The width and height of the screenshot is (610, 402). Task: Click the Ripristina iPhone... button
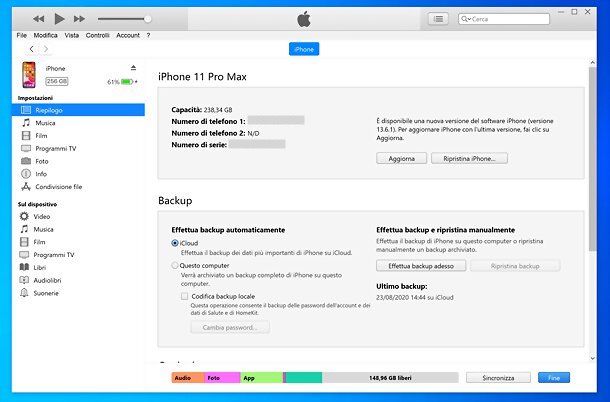tap(469, 158)
